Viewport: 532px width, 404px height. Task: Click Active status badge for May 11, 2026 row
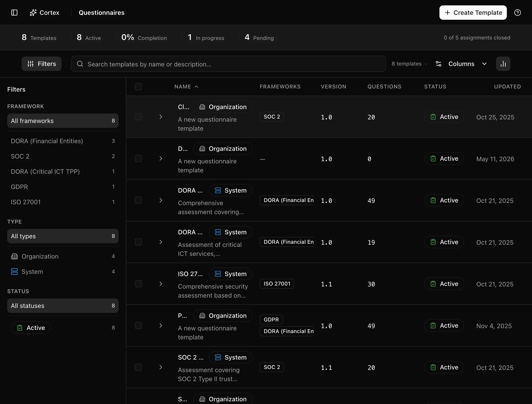tap(444, 158)
